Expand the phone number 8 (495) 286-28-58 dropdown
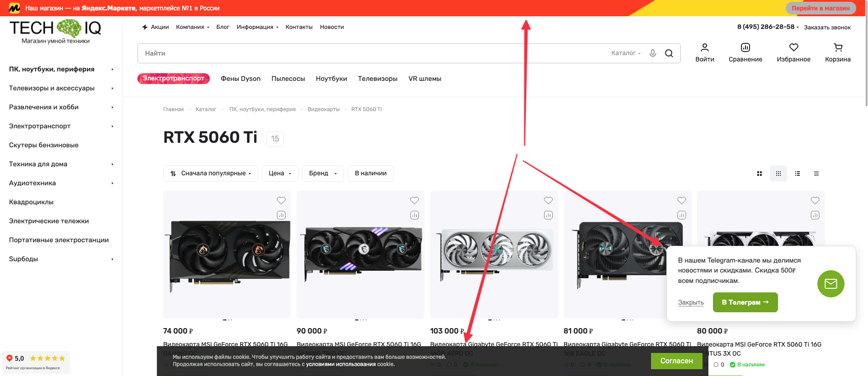Image resolution: width=868 pixels, height=376 pixels. click(x=768, y=27)
